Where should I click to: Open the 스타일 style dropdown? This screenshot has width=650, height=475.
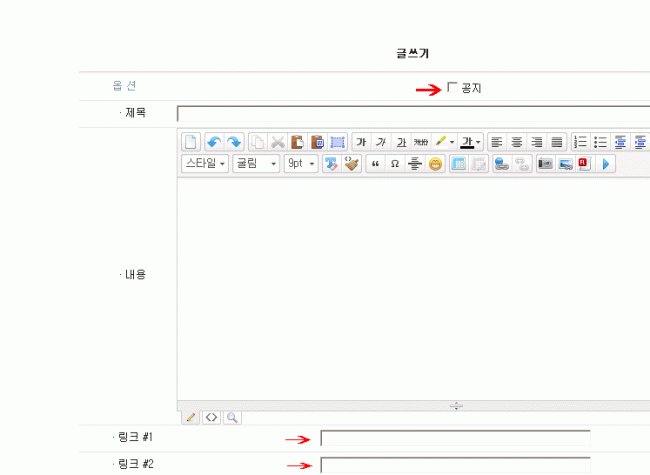(x=205, y=164)
